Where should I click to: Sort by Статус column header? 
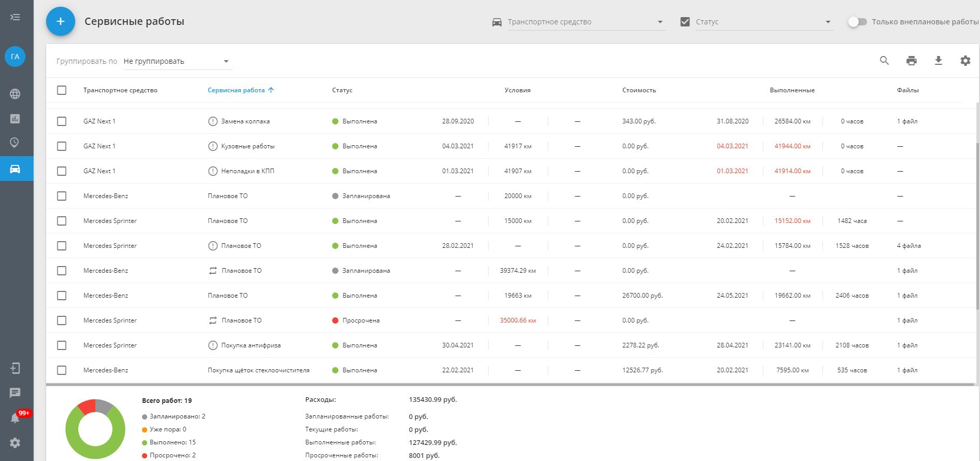342,90
